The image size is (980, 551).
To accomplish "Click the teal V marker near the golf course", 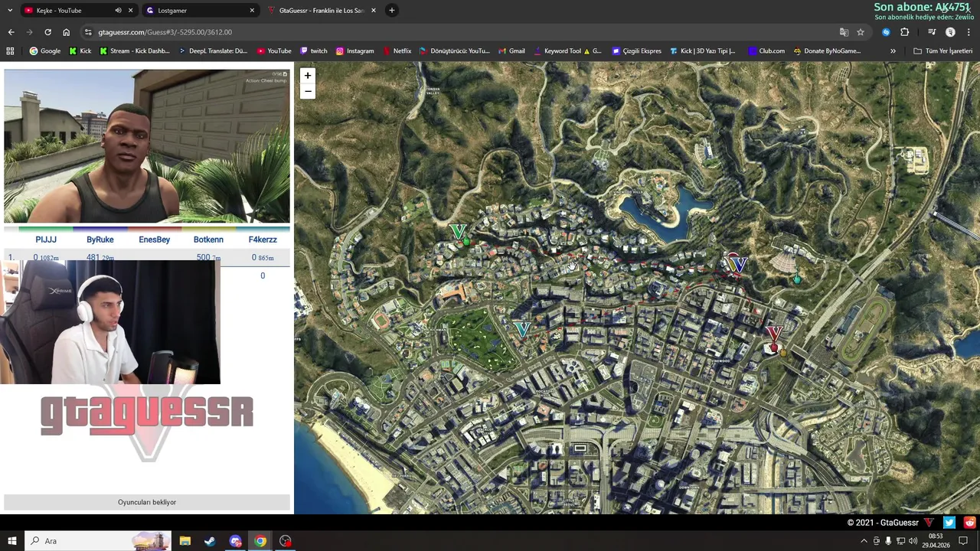I will coord(522,329).
